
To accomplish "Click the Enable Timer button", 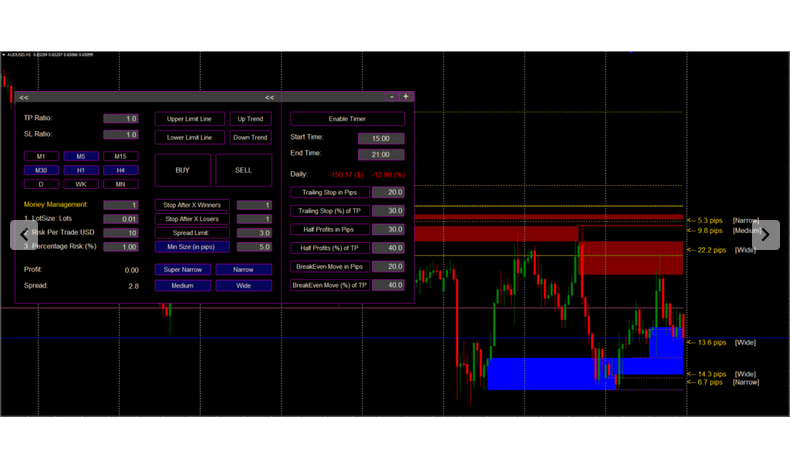I will click(x=347, y=119).
